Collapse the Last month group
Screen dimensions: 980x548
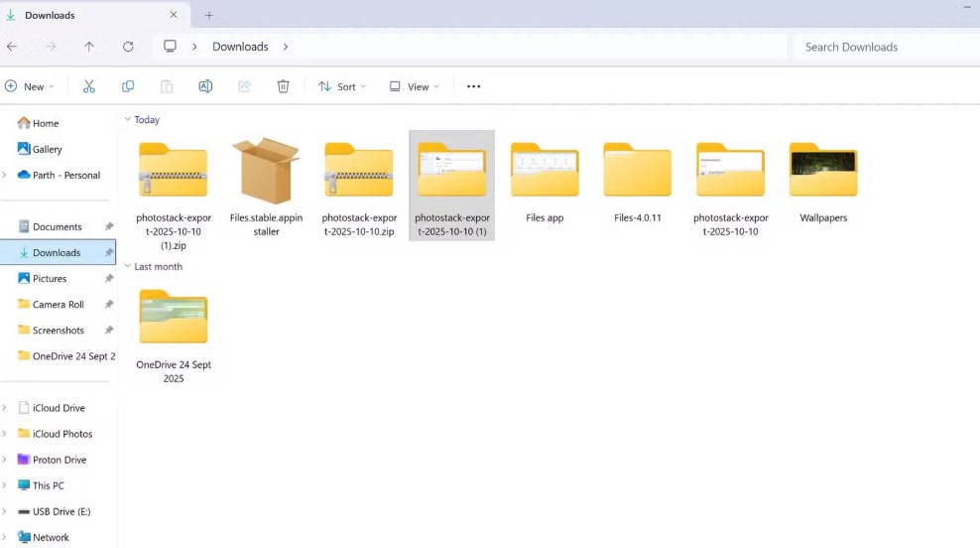click(x=128, y=266)
